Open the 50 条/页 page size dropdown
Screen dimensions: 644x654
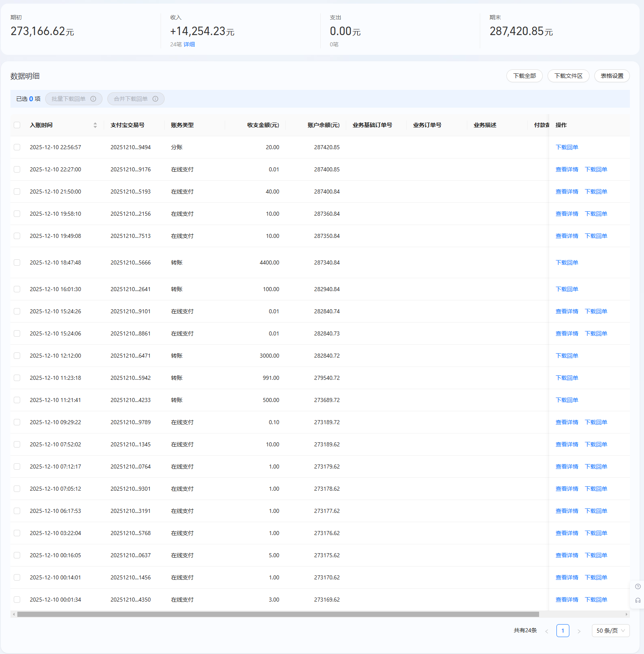611,631
